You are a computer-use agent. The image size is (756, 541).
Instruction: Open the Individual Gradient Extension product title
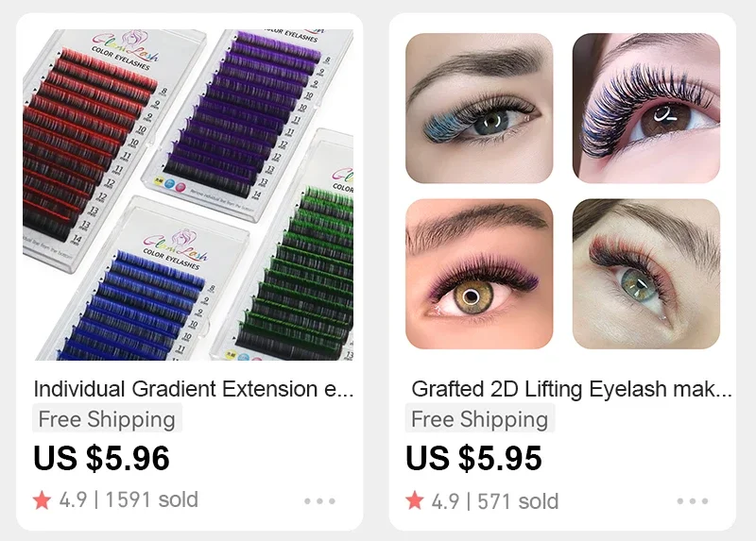[x=194, y=389]
